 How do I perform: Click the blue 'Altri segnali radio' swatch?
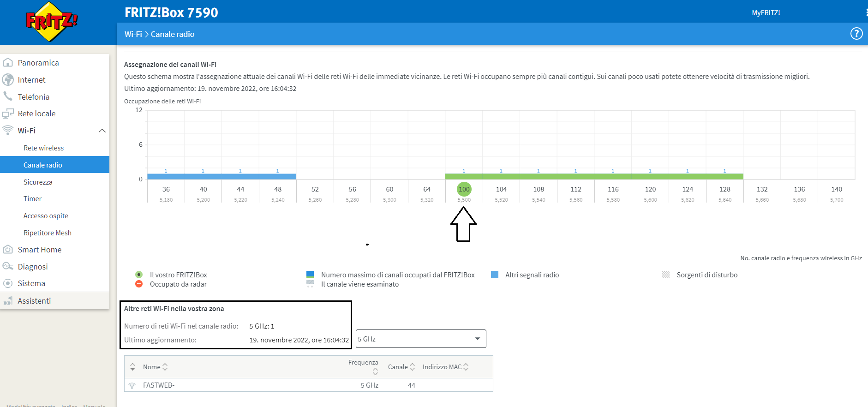pos(495,275)
